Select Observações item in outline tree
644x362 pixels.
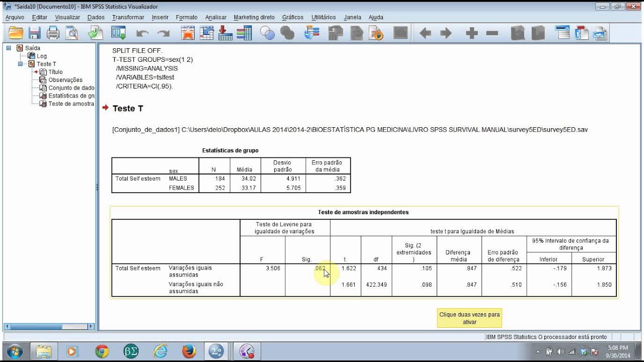click(65, 80)
